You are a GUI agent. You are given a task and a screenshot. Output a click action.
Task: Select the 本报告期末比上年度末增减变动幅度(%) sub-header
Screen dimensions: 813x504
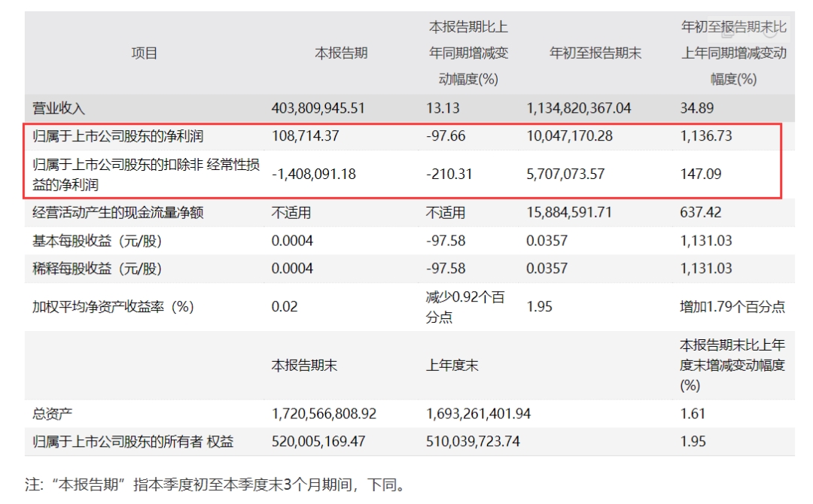pos(732,365)
